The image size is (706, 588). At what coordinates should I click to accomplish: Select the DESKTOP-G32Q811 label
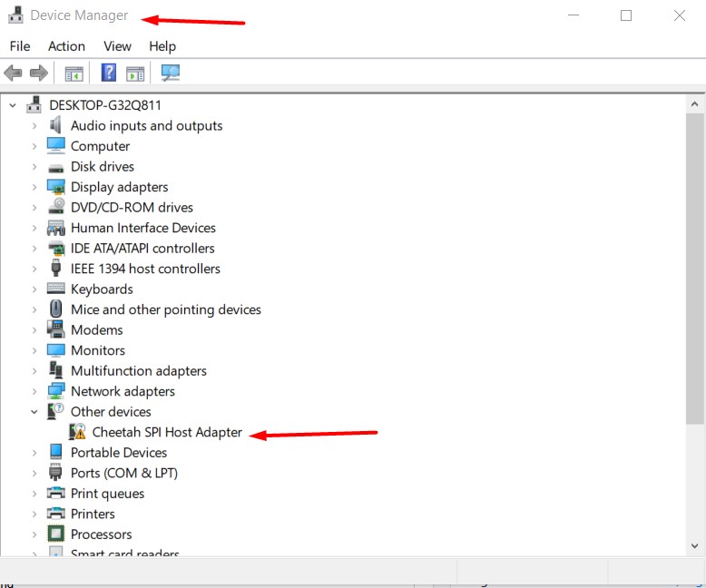click(105, 105)
